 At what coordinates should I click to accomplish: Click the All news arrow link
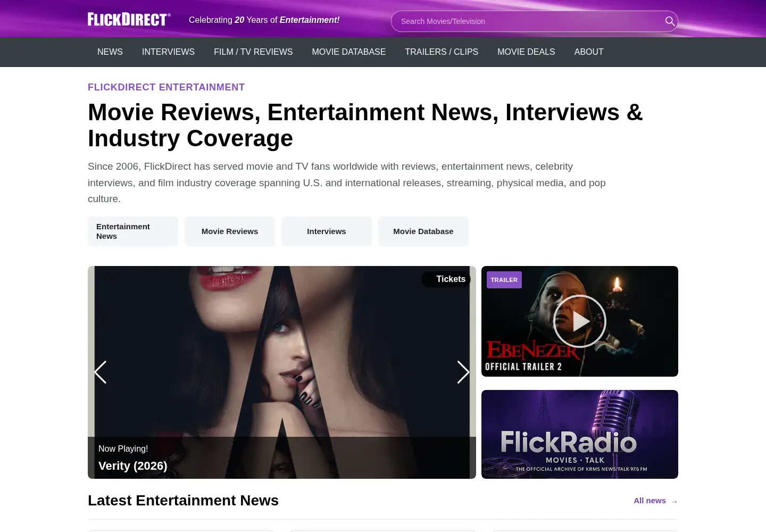656,501
